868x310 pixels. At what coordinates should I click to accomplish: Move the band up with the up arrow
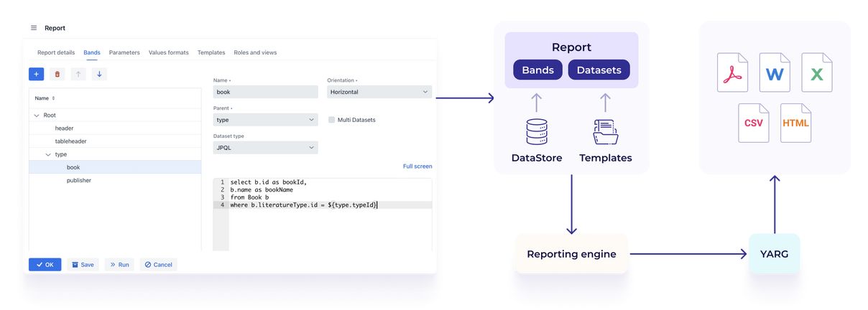pos(78,74)
